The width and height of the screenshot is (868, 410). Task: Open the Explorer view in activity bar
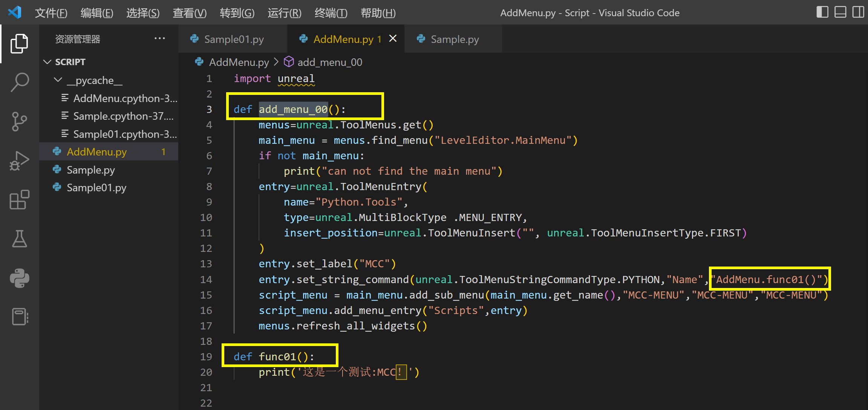click(19, 43)
